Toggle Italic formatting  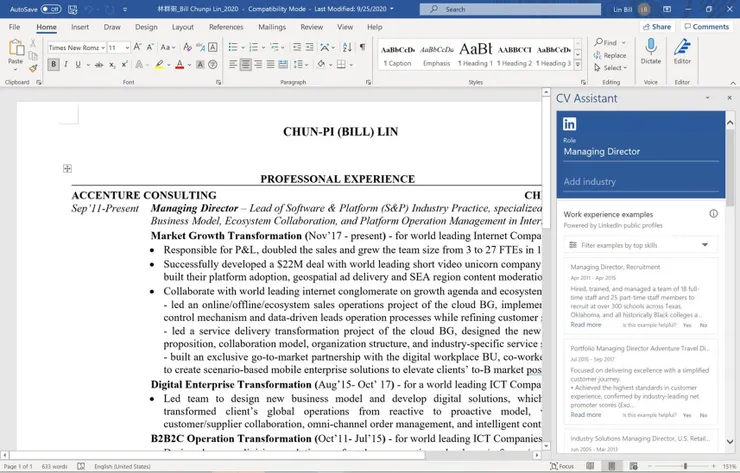tap(66, 64)
